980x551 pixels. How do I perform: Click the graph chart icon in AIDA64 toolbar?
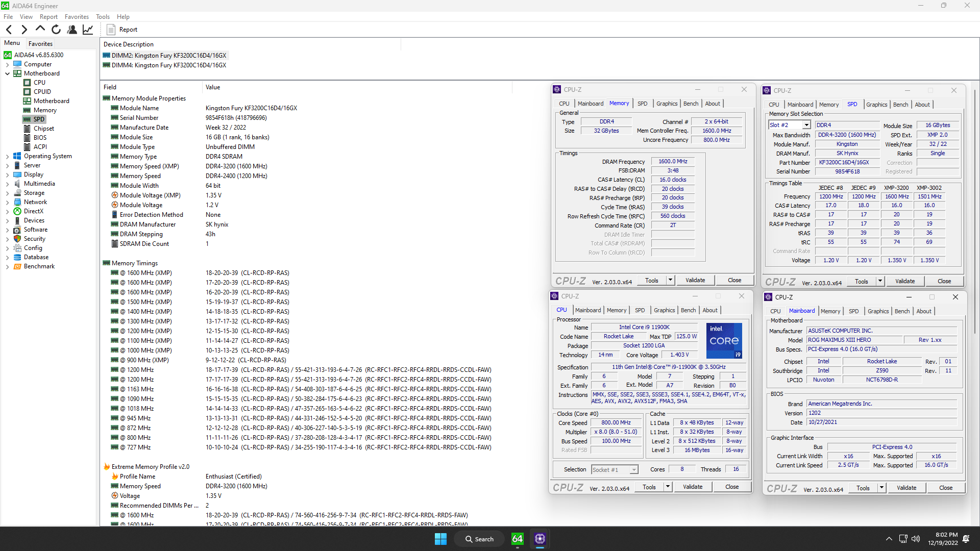click(x=88, y=30)
